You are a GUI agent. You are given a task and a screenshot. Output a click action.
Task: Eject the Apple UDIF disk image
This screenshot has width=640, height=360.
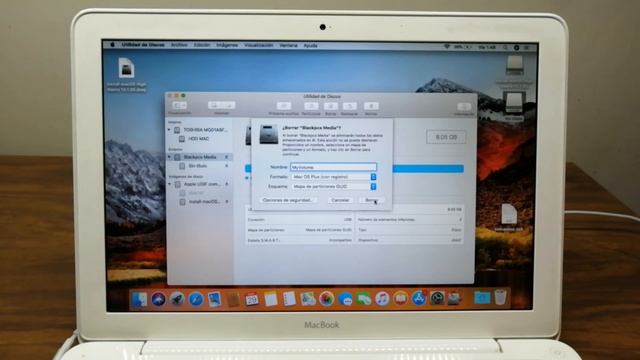pyautogui.click(x=227, y=184)
